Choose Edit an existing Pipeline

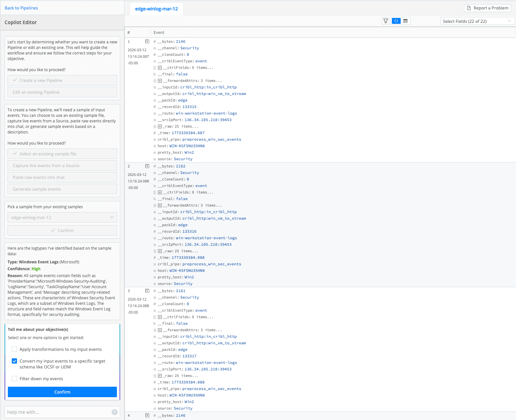click(x=62, y=92)
